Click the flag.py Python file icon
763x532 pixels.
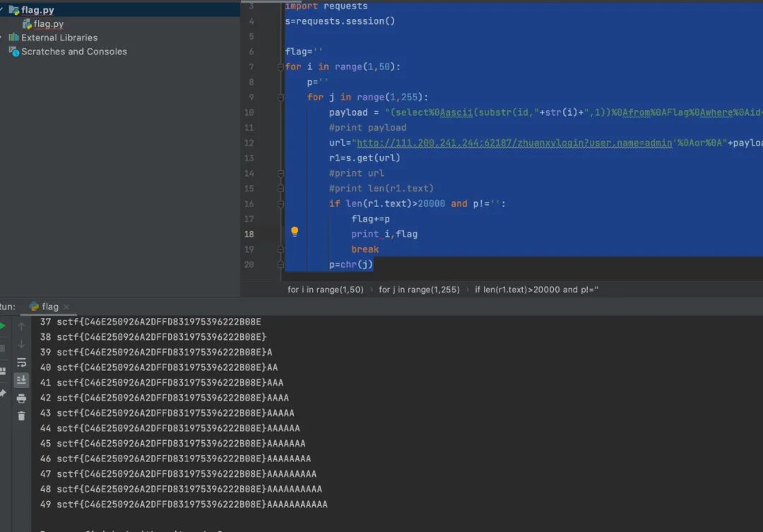(x=27, y=24)
